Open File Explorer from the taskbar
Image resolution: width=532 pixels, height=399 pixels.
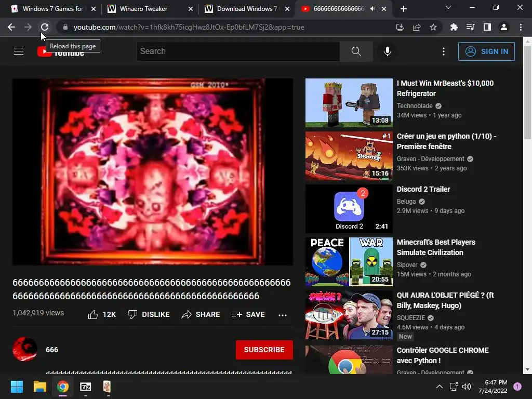(39, 387)
